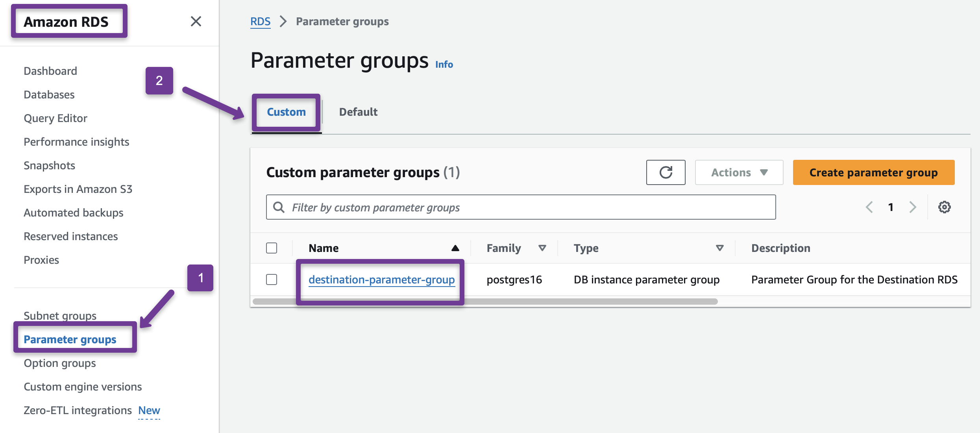Open the table preferences gear
The image size is (980, 433).
coord(945,207)
